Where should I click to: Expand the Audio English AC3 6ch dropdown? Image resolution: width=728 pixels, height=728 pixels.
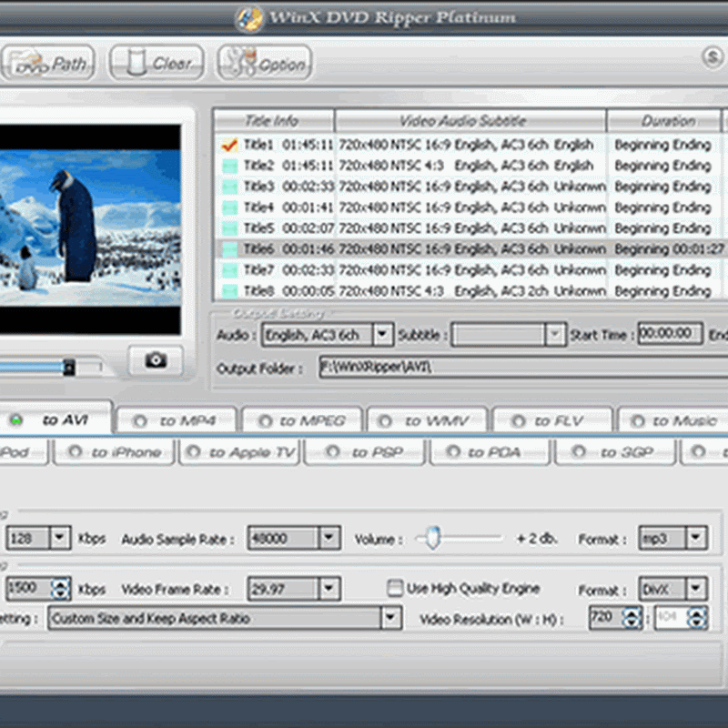point(382,335)
